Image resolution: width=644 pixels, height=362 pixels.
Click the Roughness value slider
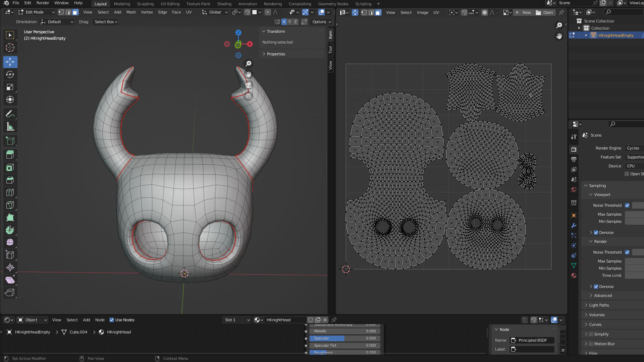(345, 352)
